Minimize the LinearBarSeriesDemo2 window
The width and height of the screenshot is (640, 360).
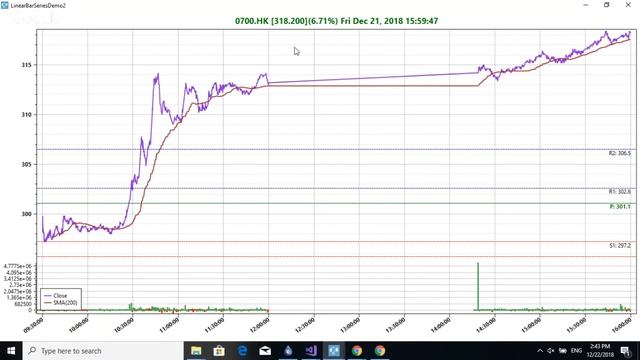click(x=586, y=5)
